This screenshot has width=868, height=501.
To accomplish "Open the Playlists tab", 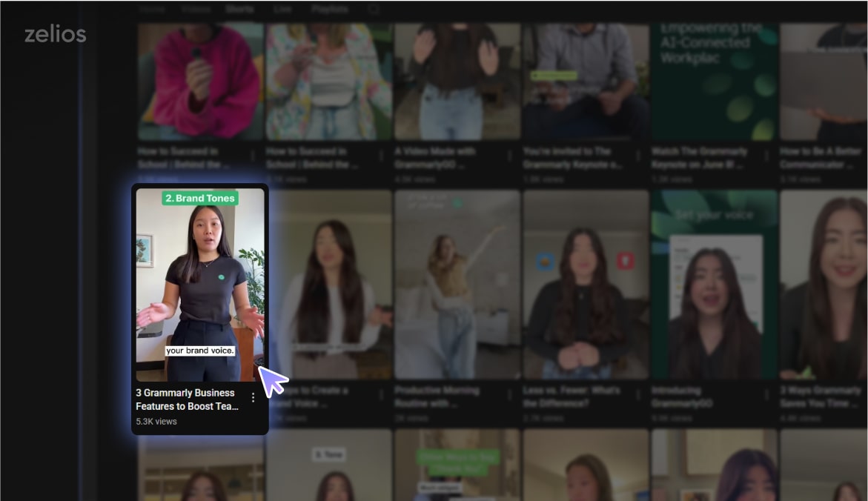I will [329, 9].
